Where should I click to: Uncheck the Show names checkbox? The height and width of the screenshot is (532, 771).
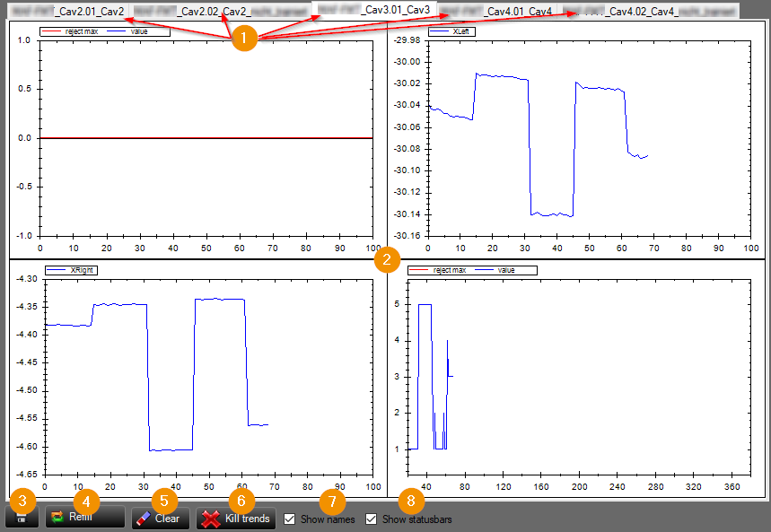[290, 519]
